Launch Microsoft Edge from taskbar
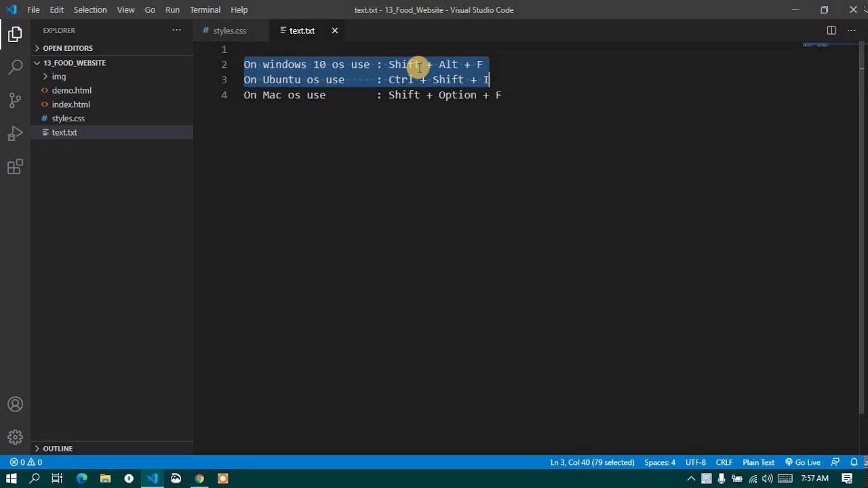The height and width of the screenshot is (488, 868). tap(82, 479)
